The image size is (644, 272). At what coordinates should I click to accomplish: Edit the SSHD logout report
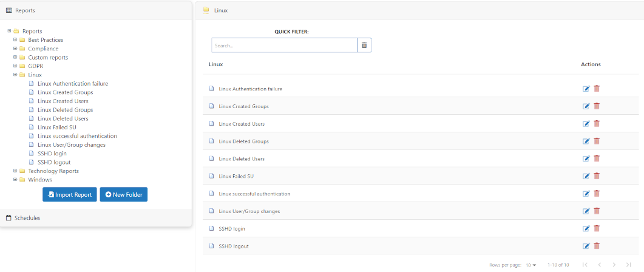pos(586,246)
